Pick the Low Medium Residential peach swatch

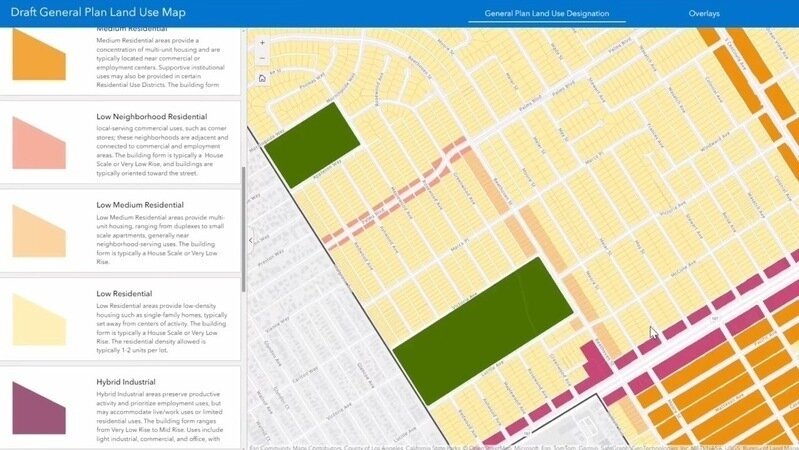point(39,231)
